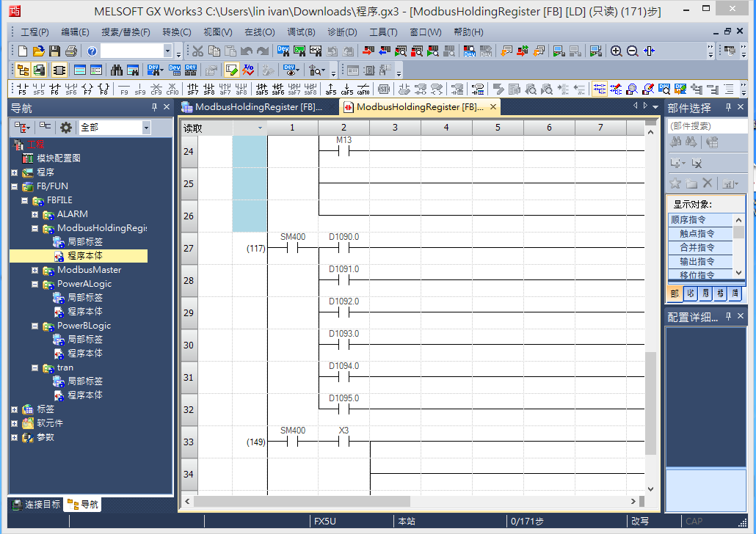Open the 转换(C) menu

176,32
